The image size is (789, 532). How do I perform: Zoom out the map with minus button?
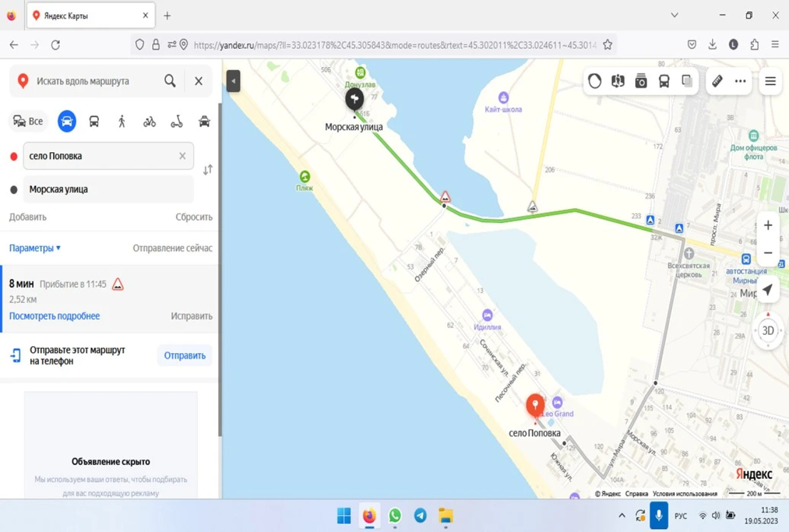[768, 253]
